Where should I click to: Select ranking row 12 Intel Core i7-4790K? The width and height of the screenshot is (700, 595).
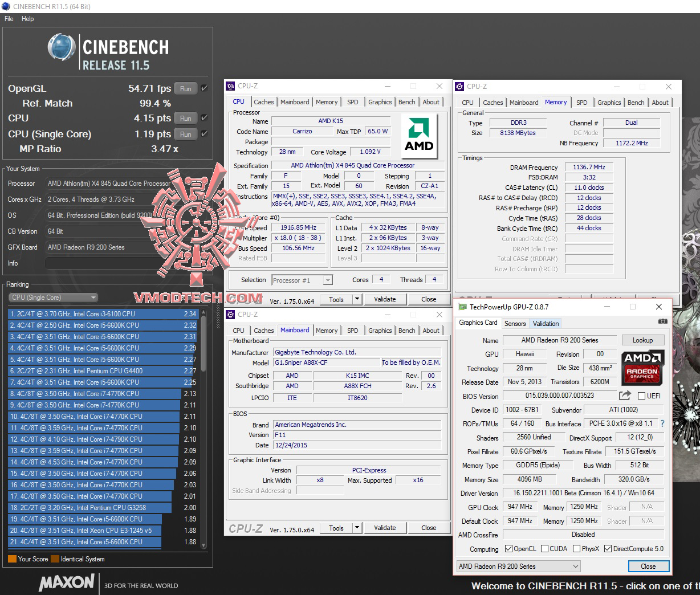click(103, 439)
